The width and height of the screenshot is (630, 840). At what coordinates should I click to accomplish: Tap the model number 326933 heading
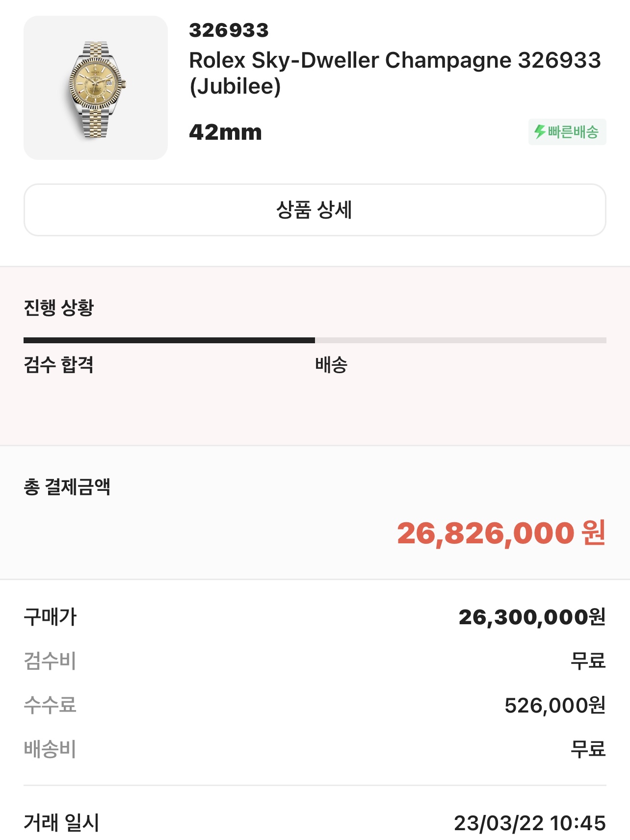coord(229,30)
